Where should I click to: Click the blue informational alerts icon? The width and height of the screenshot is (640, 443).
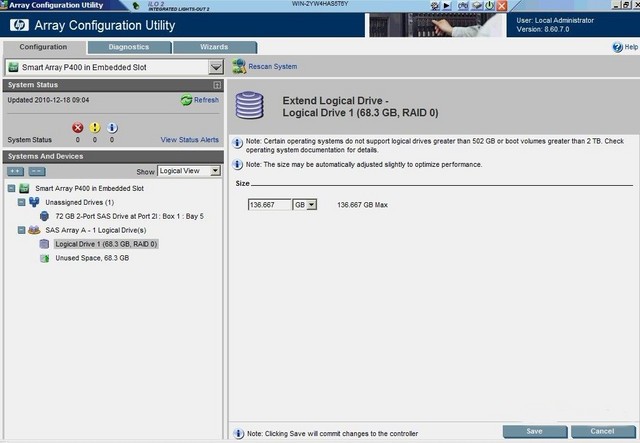112,127
